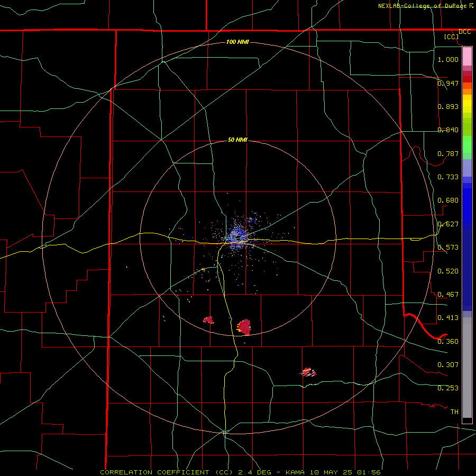
Task: Select the 0.467 legend value
Action: pos(448,295)
